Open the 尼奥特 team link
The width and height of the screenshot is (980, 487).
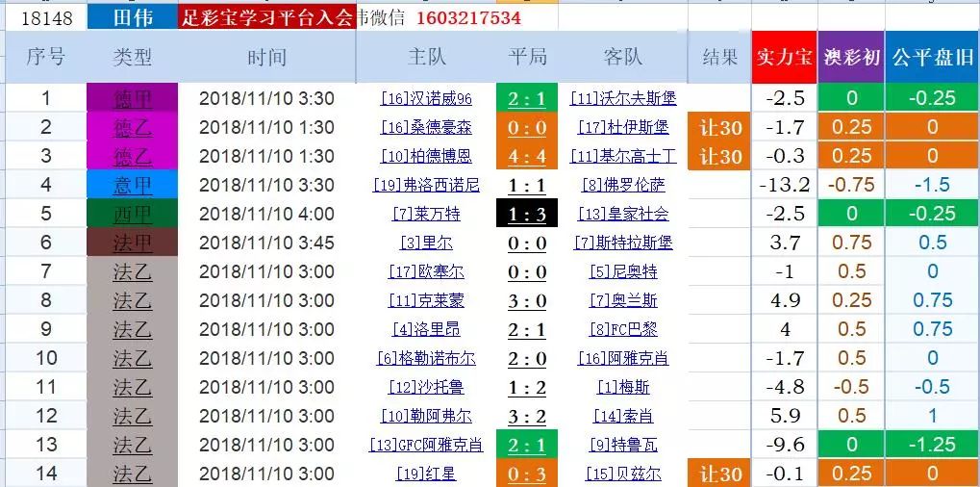click(x=623, y=272)
